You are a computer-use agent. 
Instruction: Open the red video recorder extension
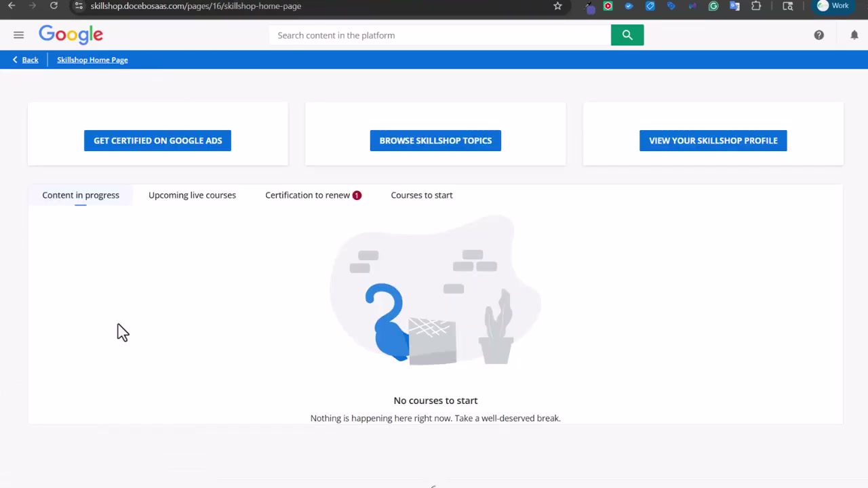pos(608,6)
